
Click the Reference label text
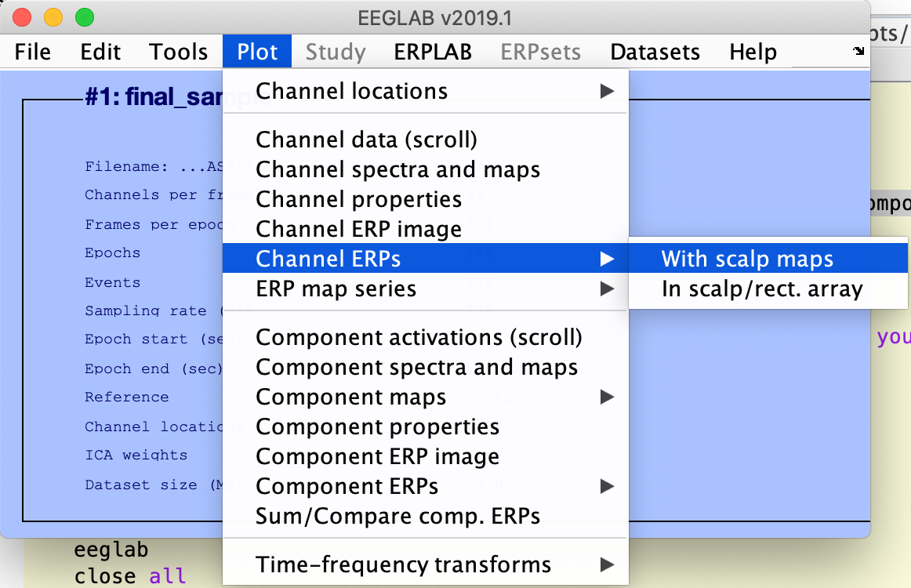[127, 397]
